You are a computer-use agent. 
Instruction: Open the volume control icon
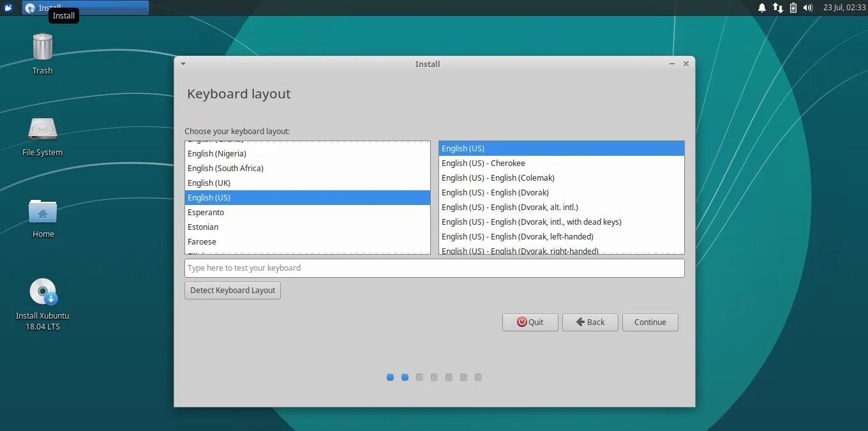[x=808, y=8]
